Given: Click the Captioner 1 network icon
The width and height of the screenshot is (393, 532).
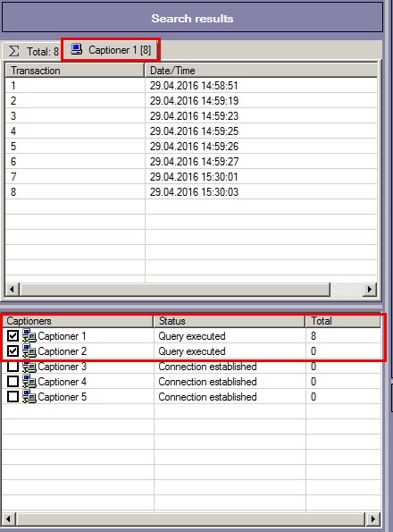Looking at the screenshot, I should pos(29,336).
